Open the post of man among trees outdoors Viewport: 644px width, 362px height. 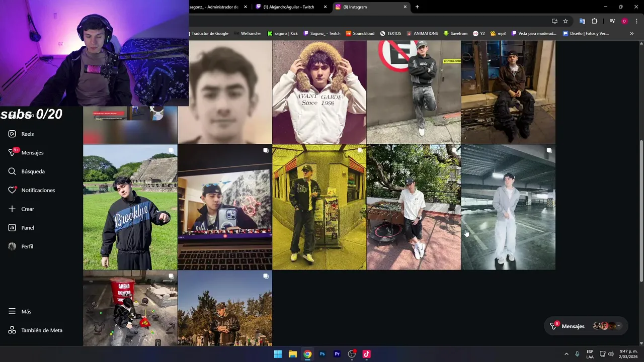225,308
